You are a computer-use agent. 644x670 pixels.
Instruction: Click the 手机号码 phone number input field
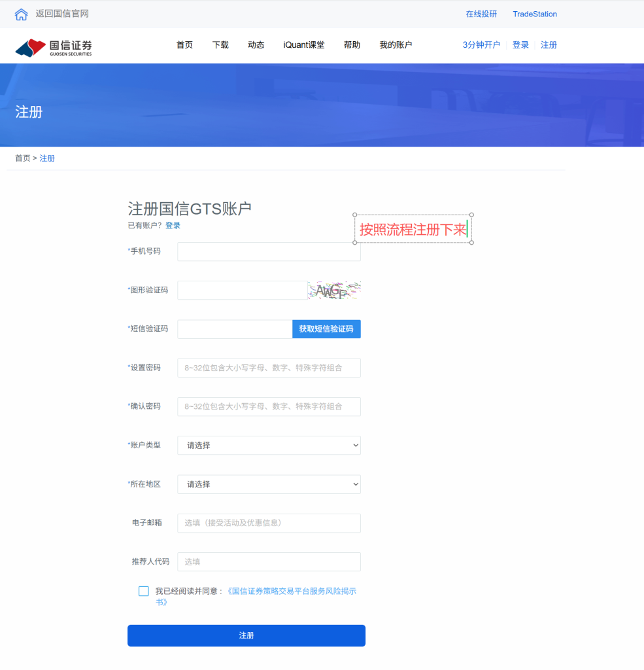(268, 251)
